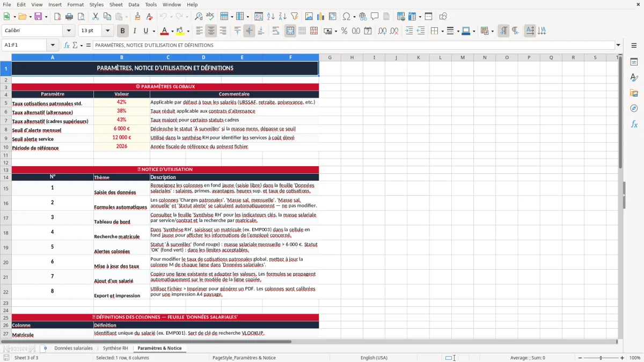Open the Data menu
This screenshot has width=644, height=362.
point(134,4)
